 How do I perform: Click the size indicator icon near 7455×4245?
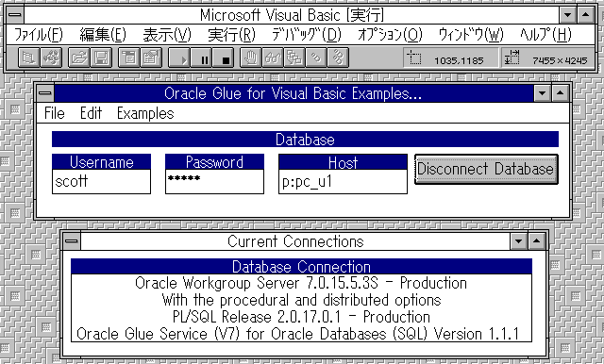[x=512, y=58]
